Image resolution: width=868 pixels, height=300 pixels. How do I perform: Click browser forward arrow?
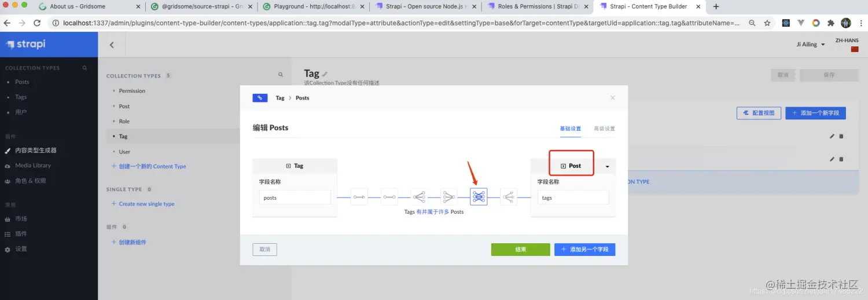(22, 23)
